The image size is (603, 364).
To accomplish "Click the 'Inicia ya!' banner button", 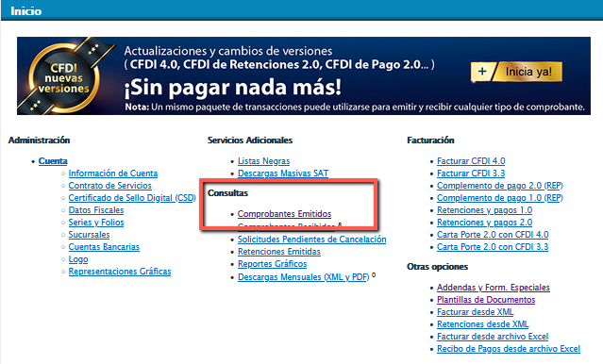I will [516, 72].
